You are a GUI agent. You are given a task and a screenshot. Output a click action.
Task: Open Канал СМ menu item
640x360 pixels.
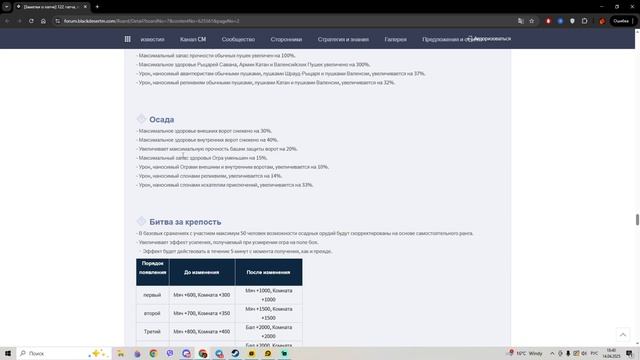click(193, 39)
